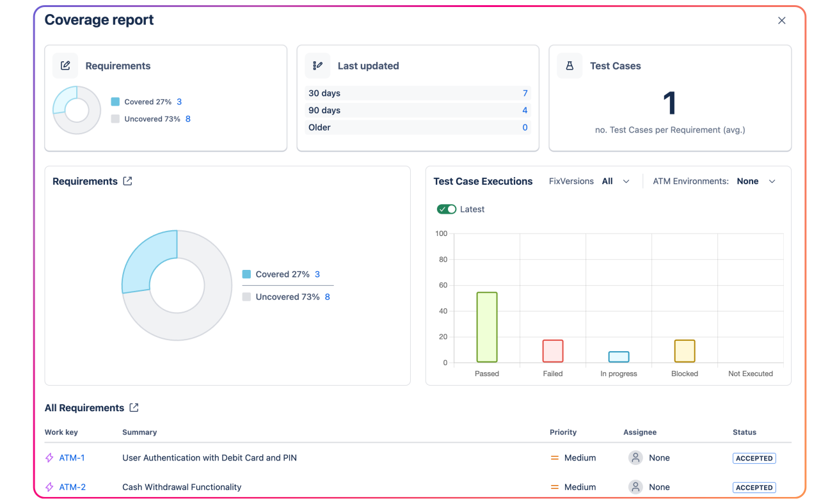Click the Requirements pencil icon
This screenshot has width=837, height=504.
pyautogui.click(x=65, y=65)
